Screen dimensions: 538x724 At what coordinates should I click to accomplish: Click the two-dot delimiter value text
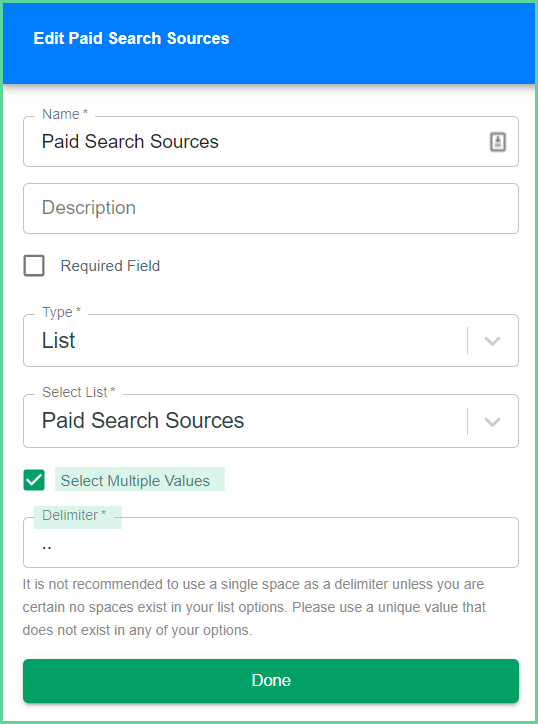tap(47, 548)
